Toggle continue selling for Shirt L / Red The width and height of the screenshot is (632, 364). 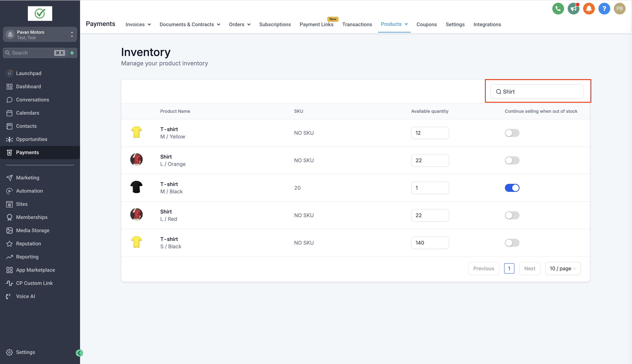click(512, 215)
